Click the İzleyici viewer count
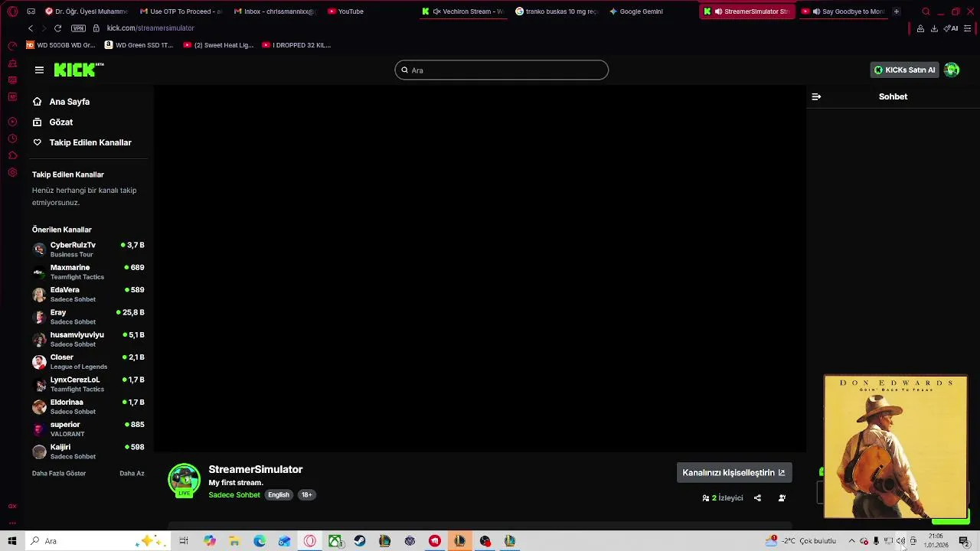Image resolution: width=980 pixels, height=551 pixels. [x=723, y=498]
